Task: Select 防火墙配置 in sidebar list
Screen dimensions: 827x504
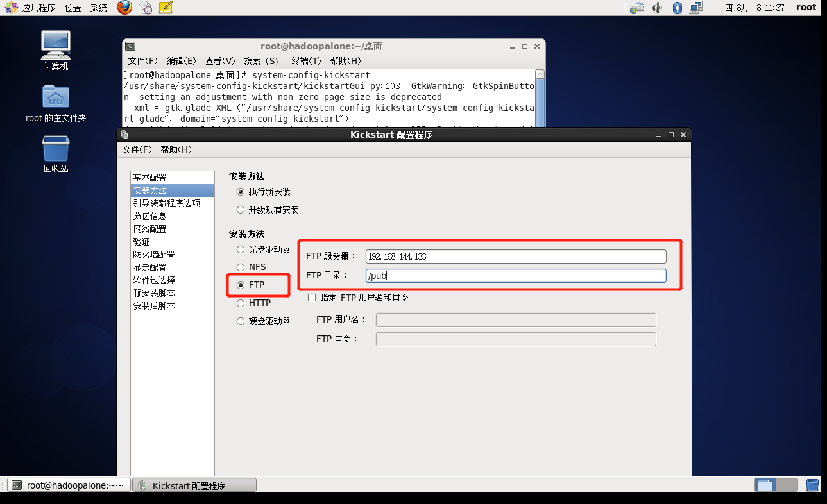Action: pos(173,255)
